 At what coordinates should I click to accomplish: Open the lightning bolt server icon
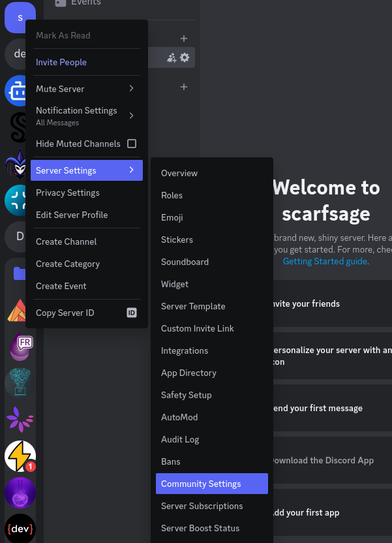click(x=20, y=456)
